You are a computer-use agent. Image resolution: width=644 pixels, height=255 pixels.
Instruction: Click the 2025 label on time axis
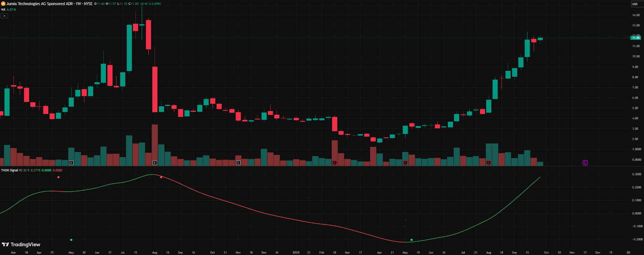coord(296,252)
